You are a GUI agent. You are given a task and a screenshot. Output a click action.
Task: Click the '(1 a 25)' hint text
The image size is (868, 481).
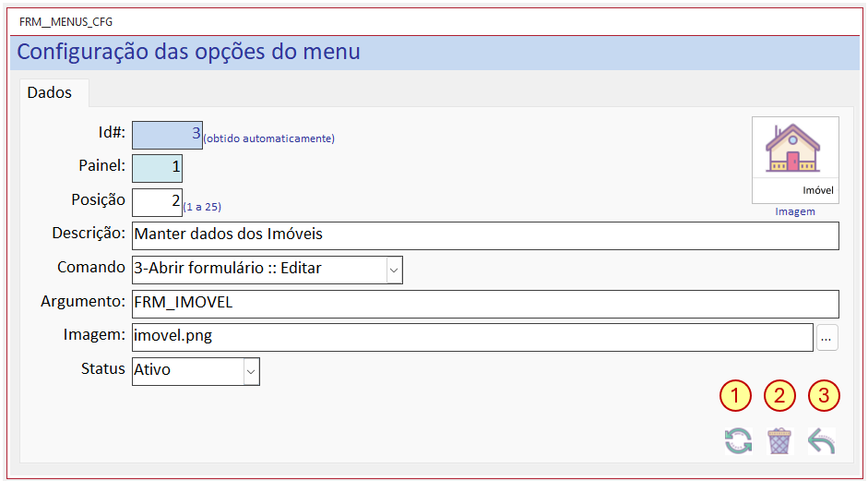(x=202, y=207)
